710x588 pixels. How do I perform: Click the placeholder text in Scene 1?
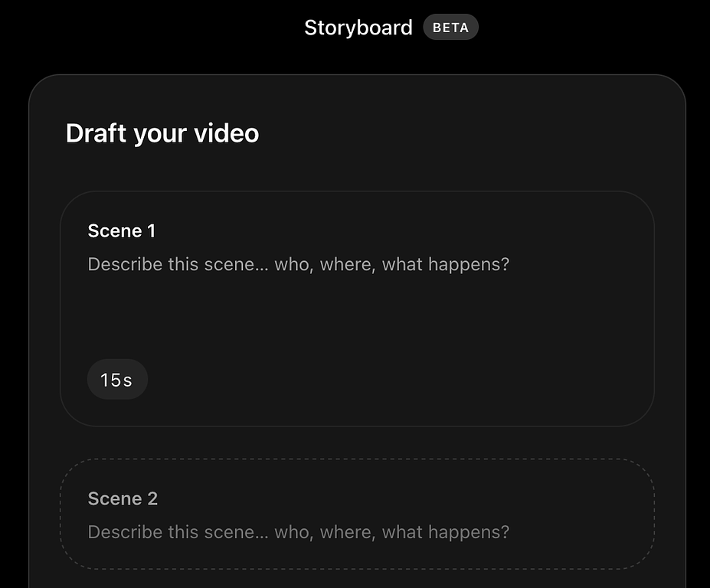click(297, 264)
